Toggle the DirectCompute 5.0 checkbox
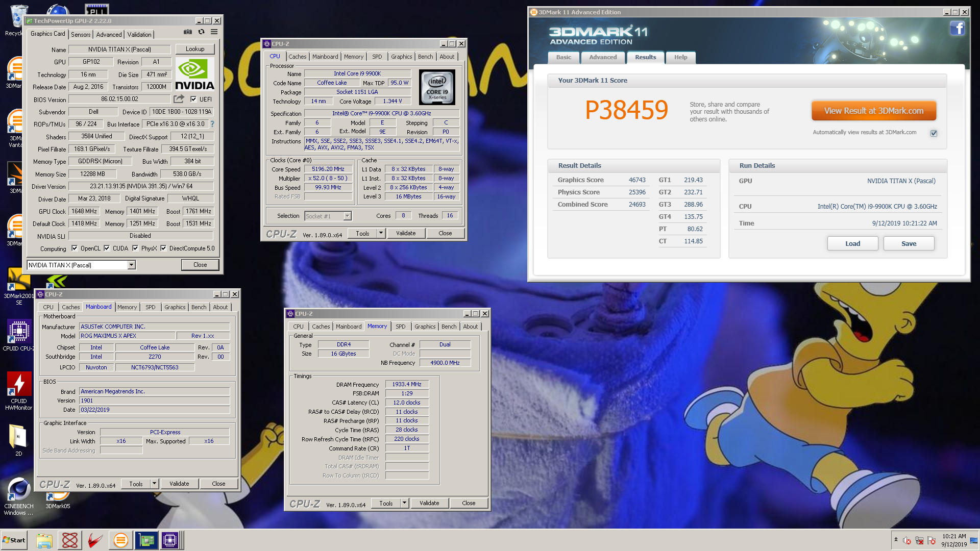980x551 pixels. pyautogui.click(x=163, y=248)
